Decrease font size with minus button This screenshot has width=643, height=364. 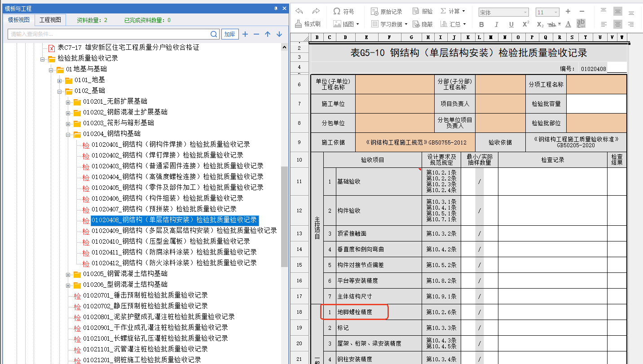click(x=582, y=11)
